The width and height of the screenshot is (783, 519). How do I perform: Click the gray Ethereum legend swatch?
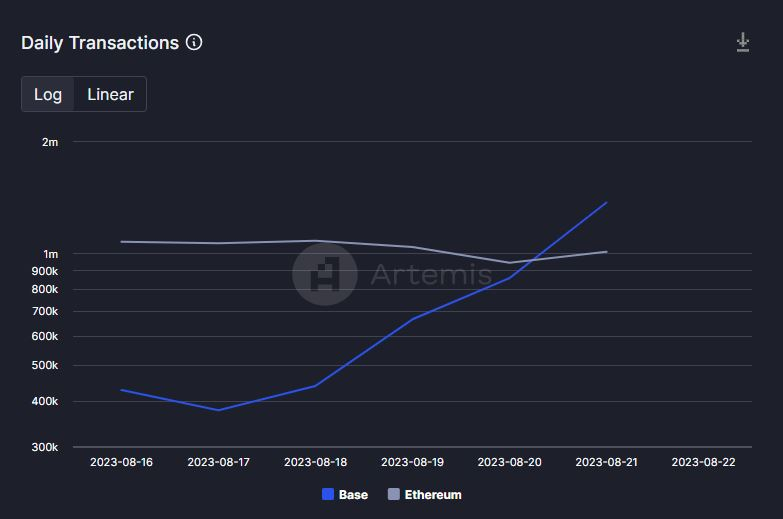(393, 494)
